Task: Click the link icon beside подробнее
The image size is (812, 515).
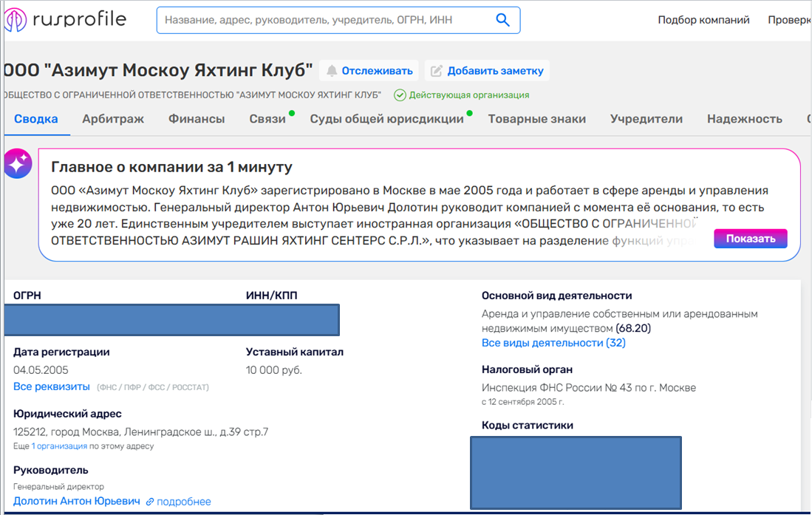Action: [150, 502]
